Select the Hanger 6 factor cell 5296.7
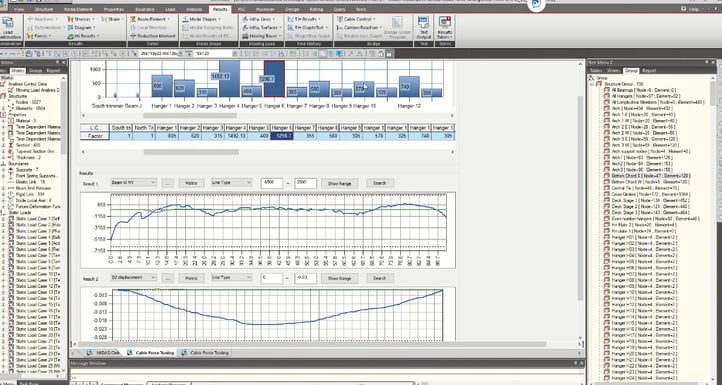The height and width of the screenshot is (385, 722). click(x=282, y=136)
